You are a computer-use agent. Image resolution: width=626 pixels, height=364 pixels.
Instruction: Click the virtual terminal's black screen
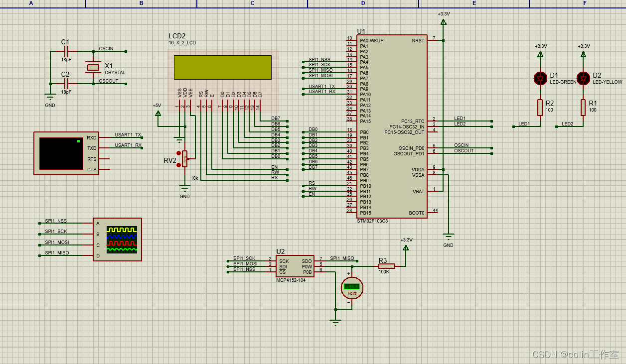[61, 153]
